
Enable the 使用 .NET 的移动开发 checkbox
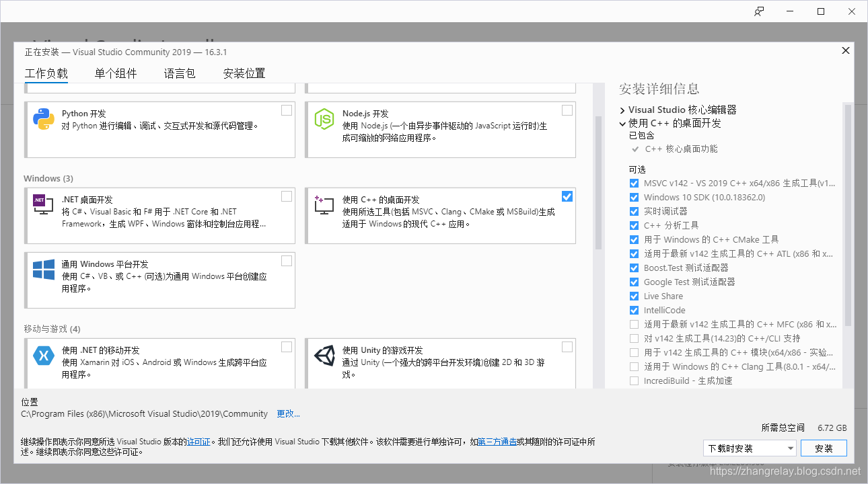tap(287, 347)
